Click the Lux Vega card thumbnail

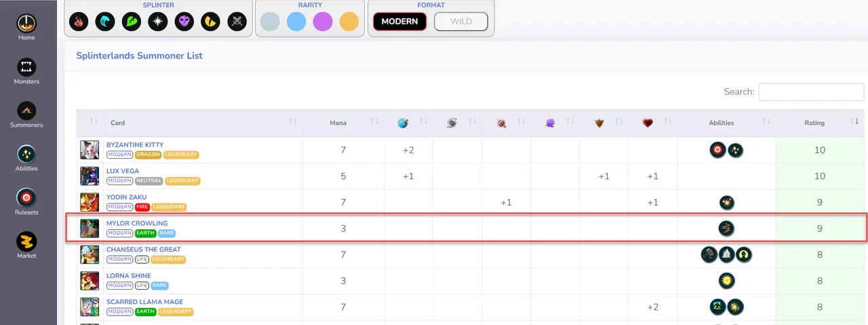click(x=90, y=176)
